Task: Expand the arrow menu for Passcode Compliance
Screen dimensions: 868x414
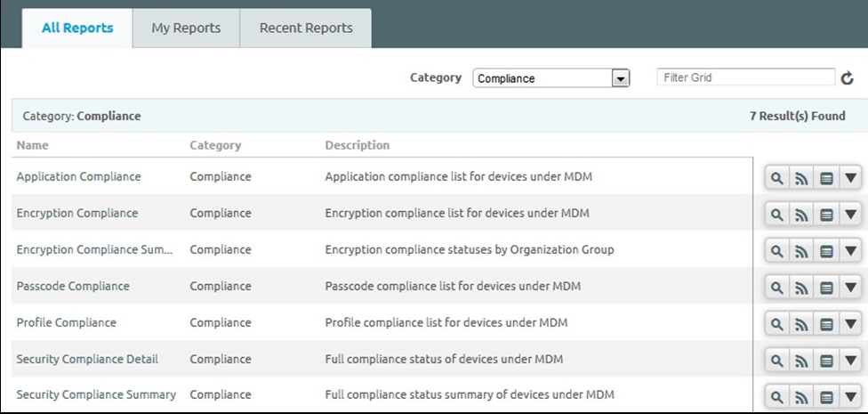Action: click(x=850, y=288)
